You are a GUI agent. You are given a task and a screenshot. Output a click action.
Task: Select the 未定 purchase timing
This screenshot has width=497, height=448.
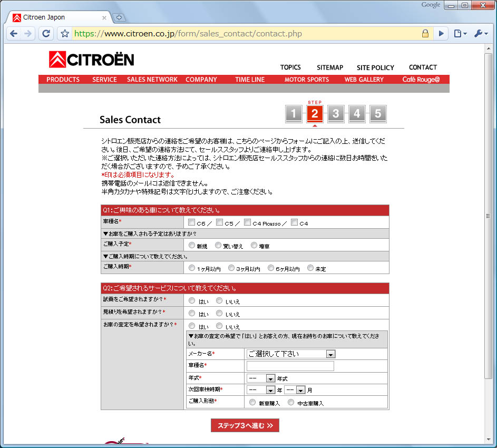tap(310, 268)
